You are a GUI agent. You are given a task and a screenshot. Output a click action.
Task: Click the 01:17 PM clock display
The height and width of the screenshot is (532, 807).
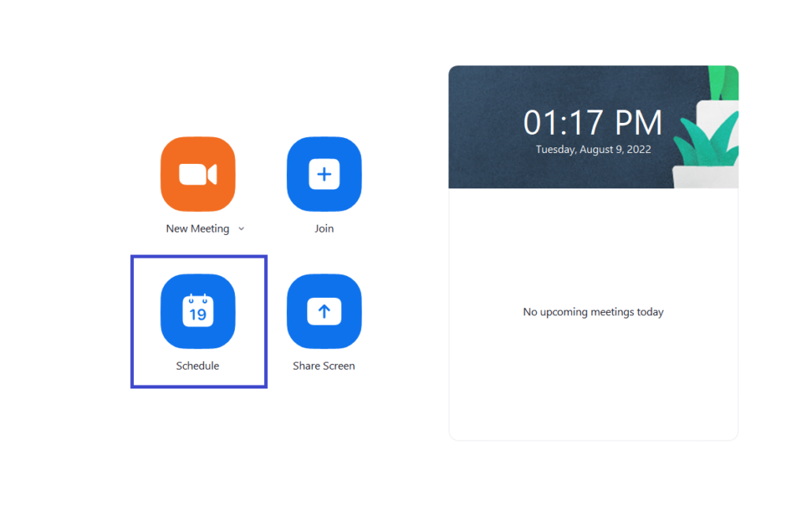[x=593, y=122]
